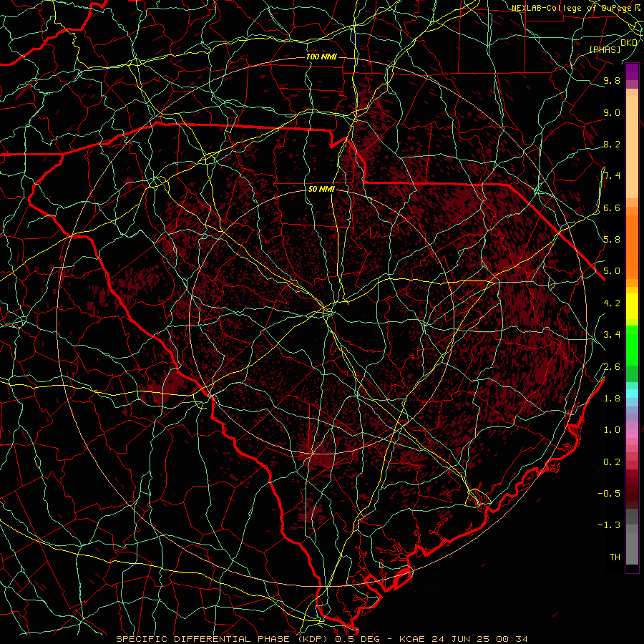This screenshot has height=644, width=644.
Task: Click the -1.3 value on the color scale
Action: [609, 526]
